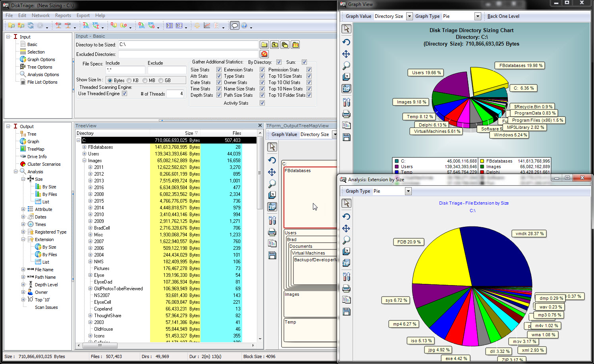This screenshot has height=364, width=594.
Task: Click the refresh scan toolbar icon
Action: [31, 25]
